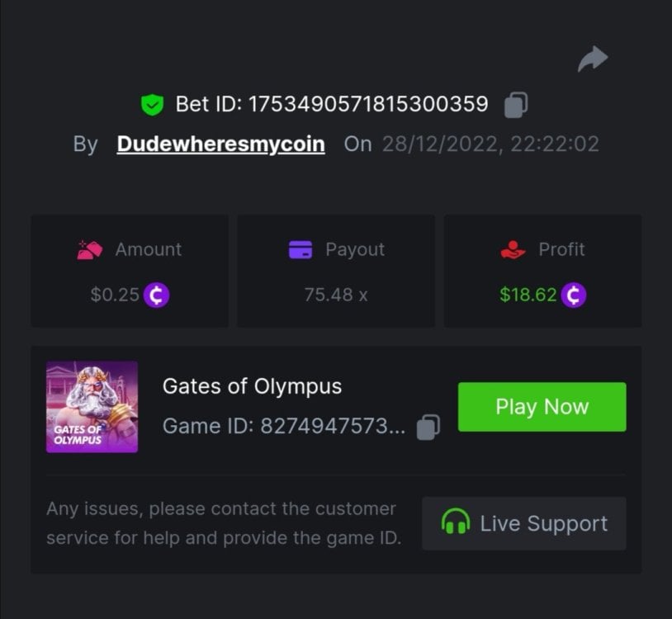Screen dimensions: 672x619
Task: Click the share arrow icon
Action: pyautogui.click(x=593, y=59)
